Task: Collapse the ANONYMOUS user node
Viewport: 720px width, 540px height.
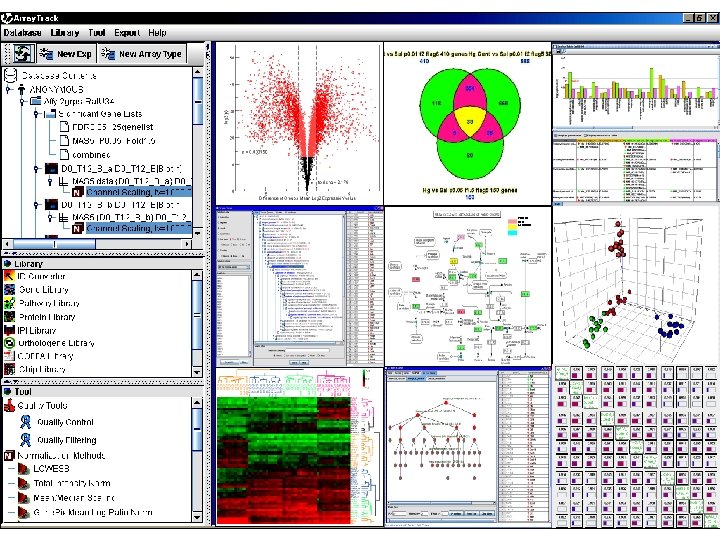Action: tap(8, 89)
